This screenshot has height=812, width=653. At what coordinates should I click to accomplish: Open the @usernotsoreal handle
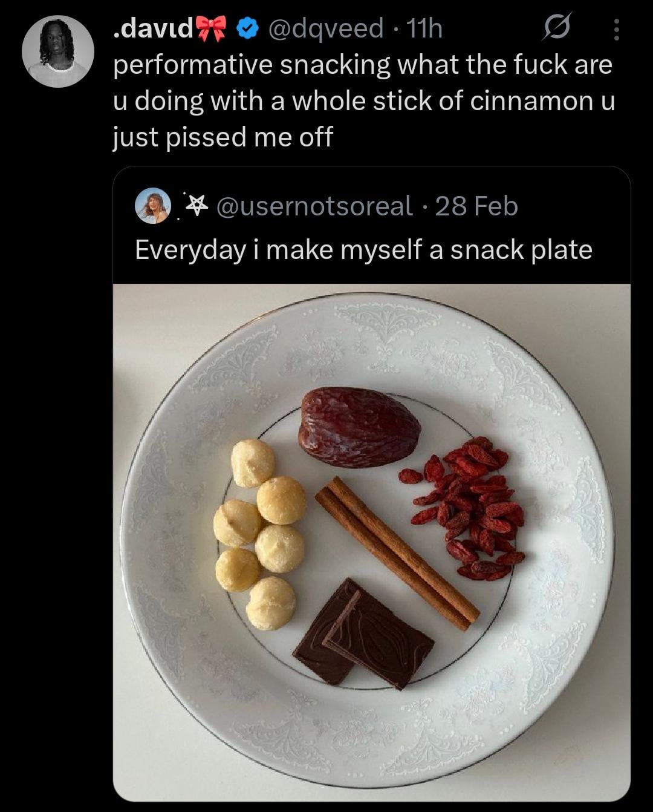[314, 206]
